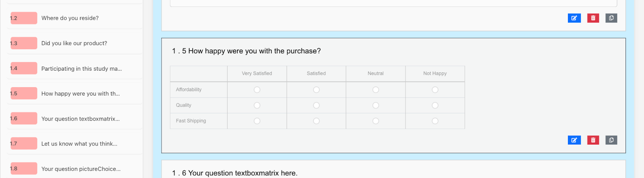Image resolution: width=644 pixels, height=178 pixels.
Task: Select Very Satisfied for Affordability
Action: [257, 90]
